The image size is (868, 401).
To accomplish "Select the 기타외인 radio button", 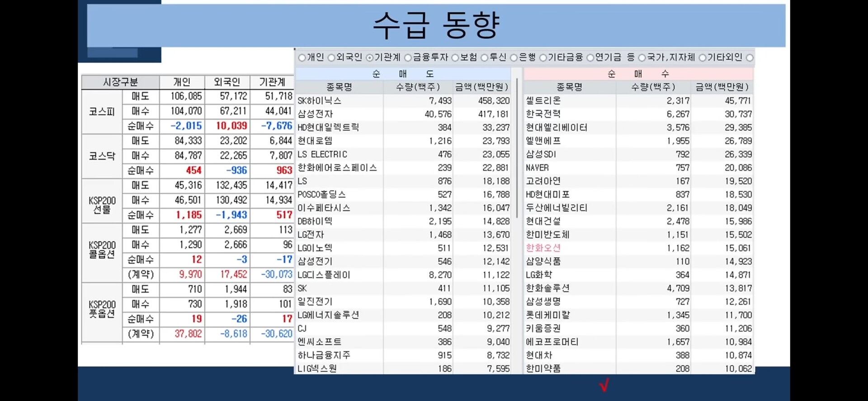I will coord(703,57).
